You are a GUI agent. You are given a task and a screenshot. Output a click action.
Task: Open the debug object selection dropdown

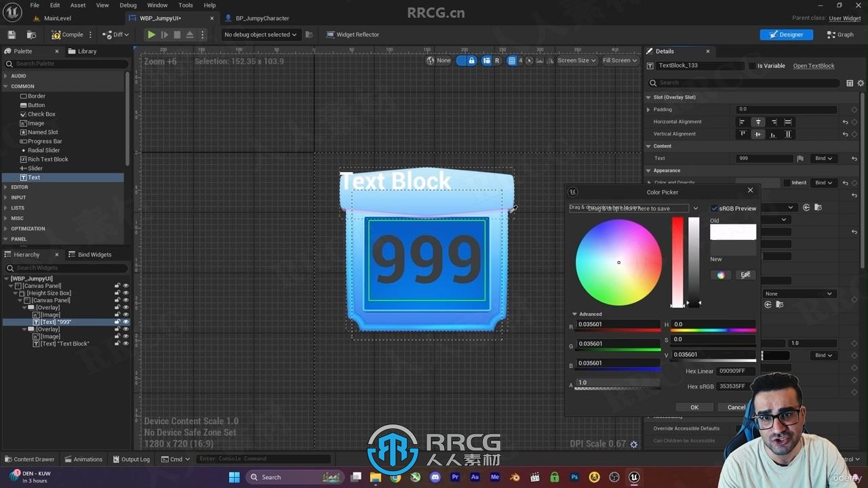pyautogui.click(x=260, y=35)
